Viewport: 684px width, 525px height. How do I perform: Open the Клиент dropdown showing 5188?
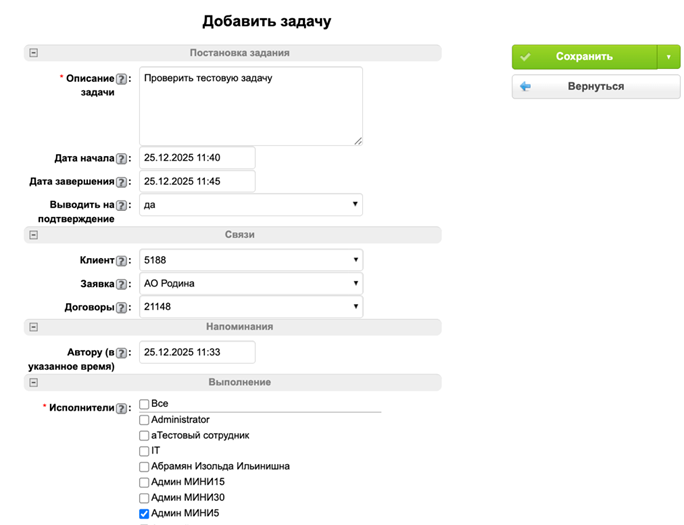250,261
